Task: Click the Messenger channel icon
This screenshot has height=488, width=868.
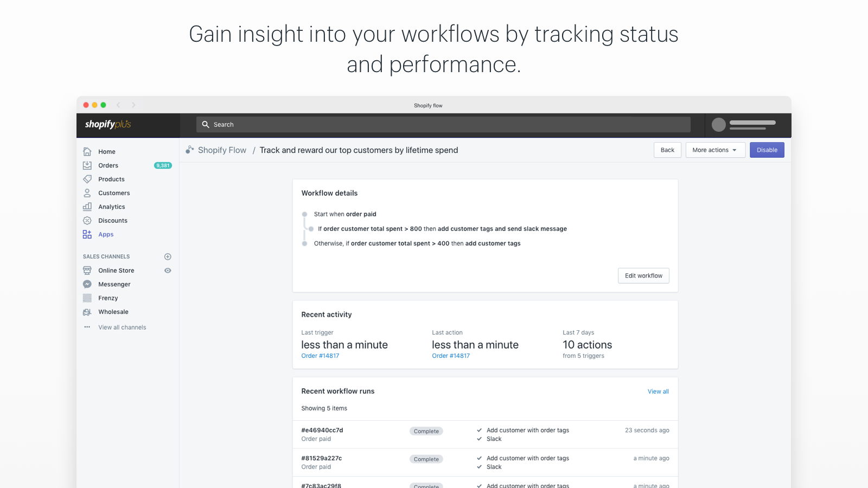Action: click(x=87, y=284)
